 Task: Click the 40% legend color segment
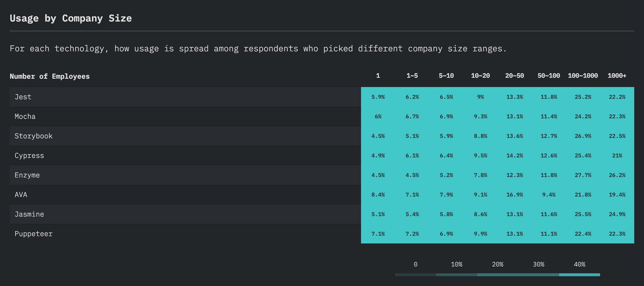coord(579,275)
